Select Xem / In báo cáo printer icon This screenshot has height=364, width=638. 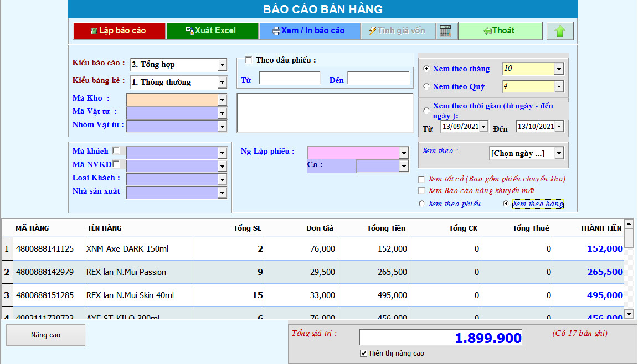(x=276, y=31)
